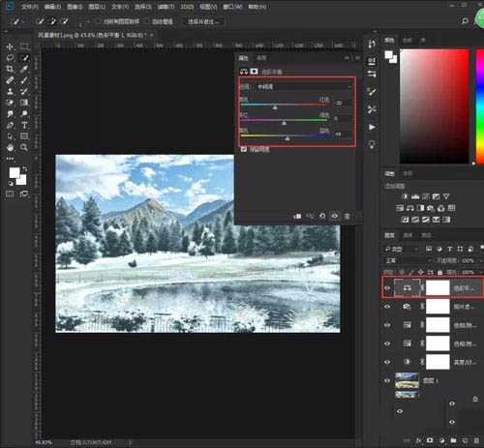
Task: Select the Move tool
Action: pyautogui.click(x=10, y=46)
